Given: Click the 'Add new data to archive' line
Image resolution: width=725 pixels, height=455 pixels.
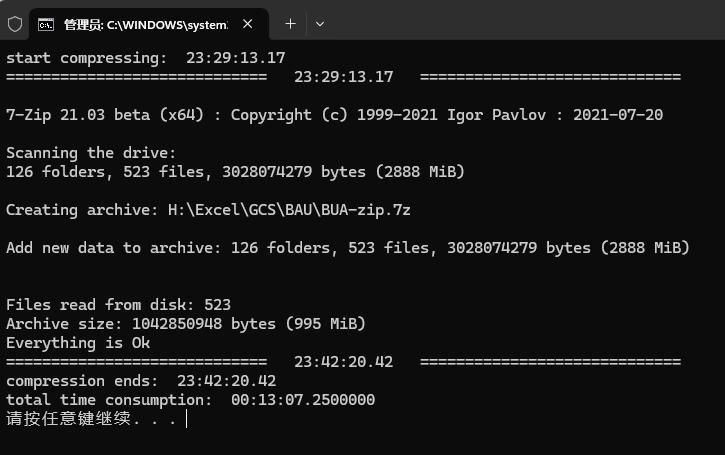Looking at the screenshot, I should [348, 248].
